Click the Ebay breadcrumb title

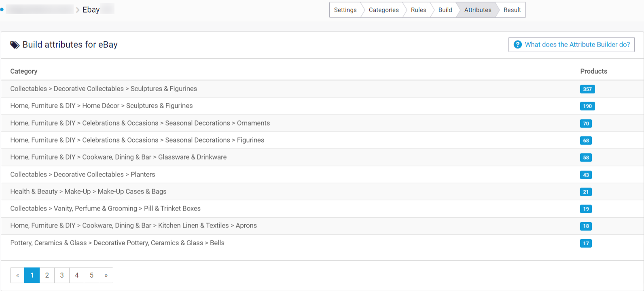pos(91,10)
